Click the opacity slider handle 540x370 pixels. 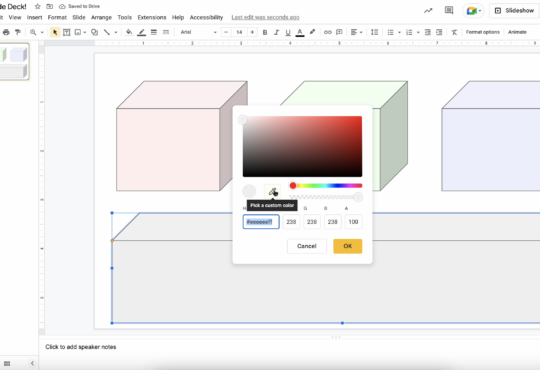[x=358, y=197]
